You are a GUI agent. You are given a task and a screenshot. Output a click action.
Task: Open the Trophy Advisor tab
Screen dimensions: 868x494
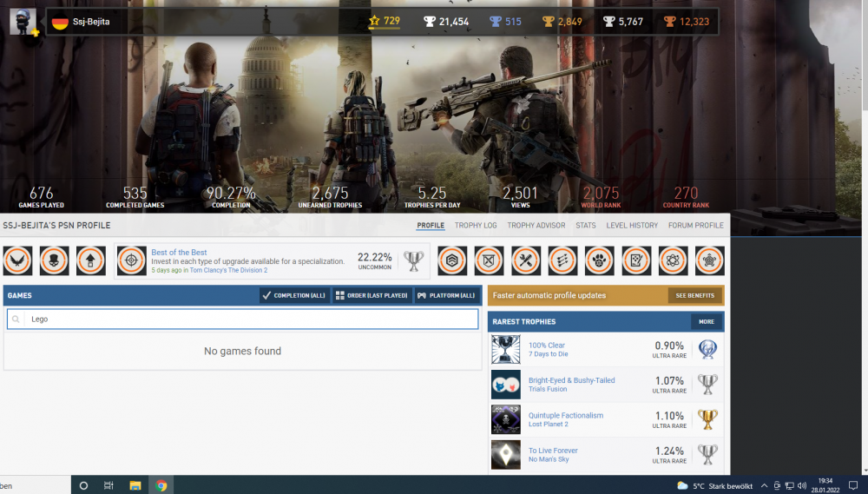[x=536, y=226]
